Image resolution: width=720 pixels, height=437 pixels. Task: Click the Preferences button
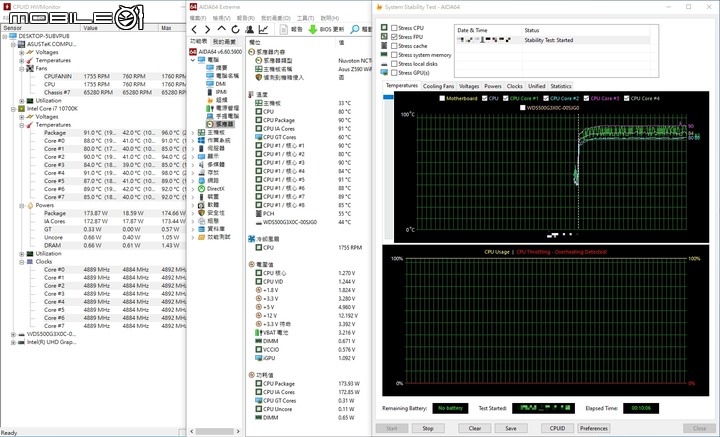click(x=594, y=428)
